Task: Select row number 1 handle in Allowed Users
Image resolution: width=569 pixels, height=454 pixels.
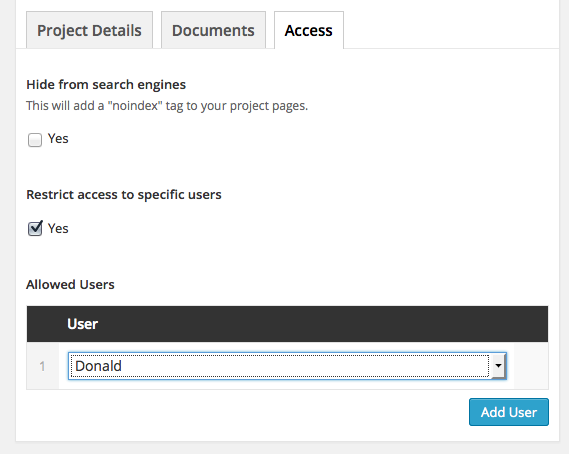Action: tap(42, 366)
